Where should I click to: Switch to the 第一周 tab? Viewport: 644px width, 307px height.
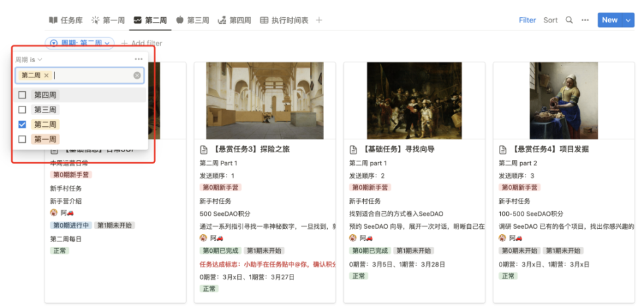108,20
